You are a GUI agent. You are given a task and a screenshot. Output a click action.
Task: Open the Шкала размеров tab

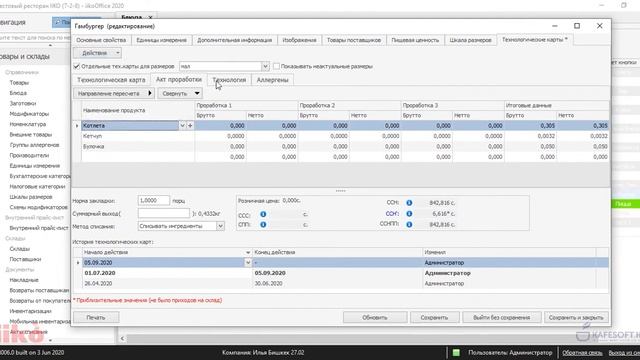[471, 40]
